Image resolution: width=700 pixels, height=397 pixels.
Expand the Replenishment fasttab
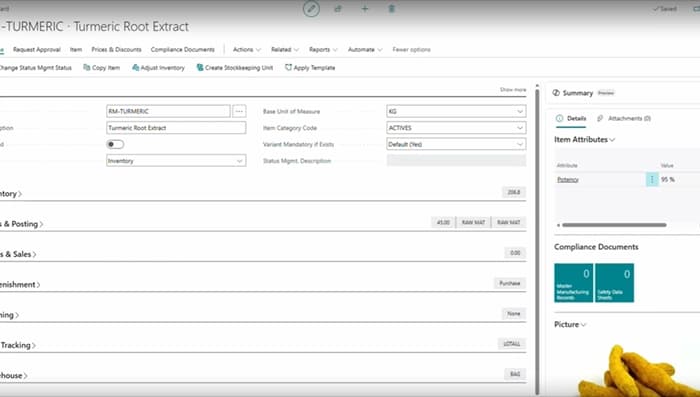tap(20, 284)
